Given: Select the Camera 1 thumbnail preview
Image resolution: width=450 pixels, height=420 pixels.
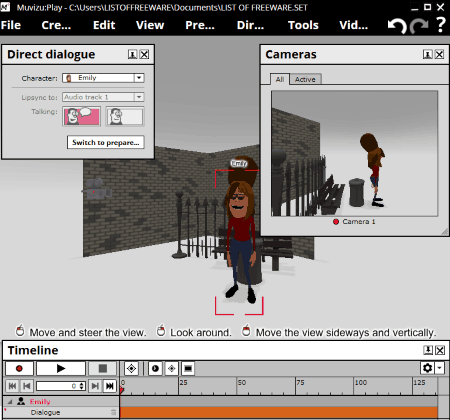Looking at the screenshot, I should pos(355,154).
